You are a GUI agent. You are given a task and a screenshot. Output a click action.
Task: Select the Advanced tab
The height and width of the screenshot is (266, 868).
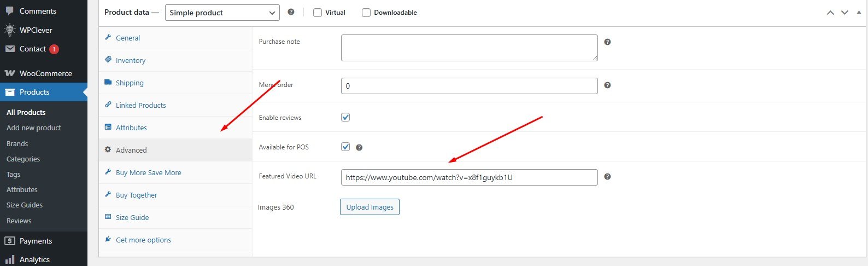point(175,150)
